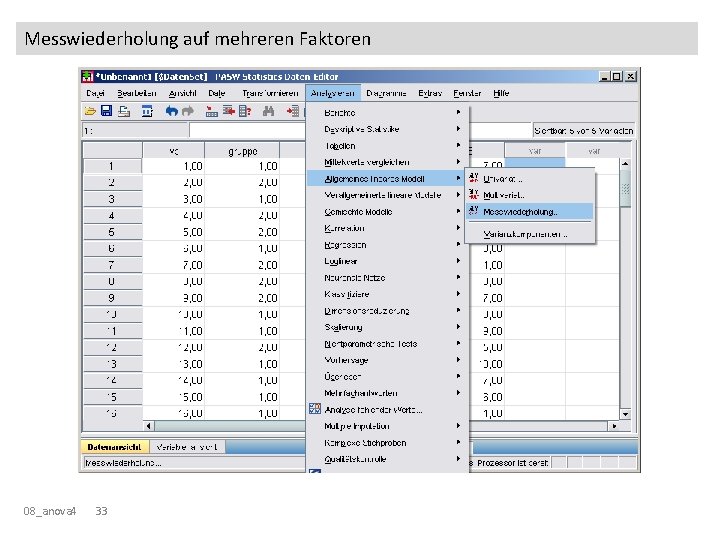Open the Datei menu
Image resolution: width=720 pixels, height=540 pixels.
(96, 93)
